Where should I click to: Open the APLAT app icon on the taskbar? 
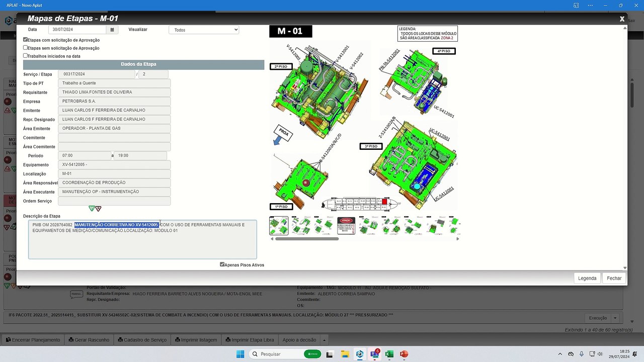click(360, 354)
